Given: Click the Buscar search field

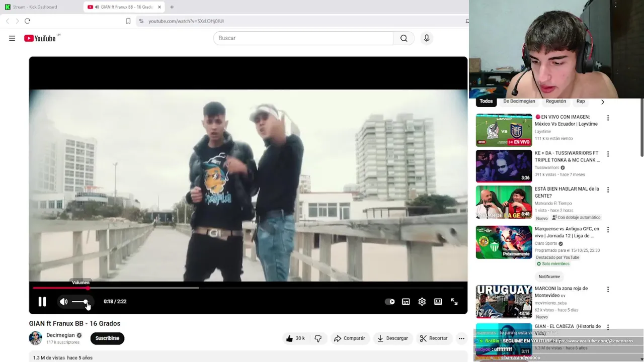Looking at the screenshot, I should coord(303,38).
